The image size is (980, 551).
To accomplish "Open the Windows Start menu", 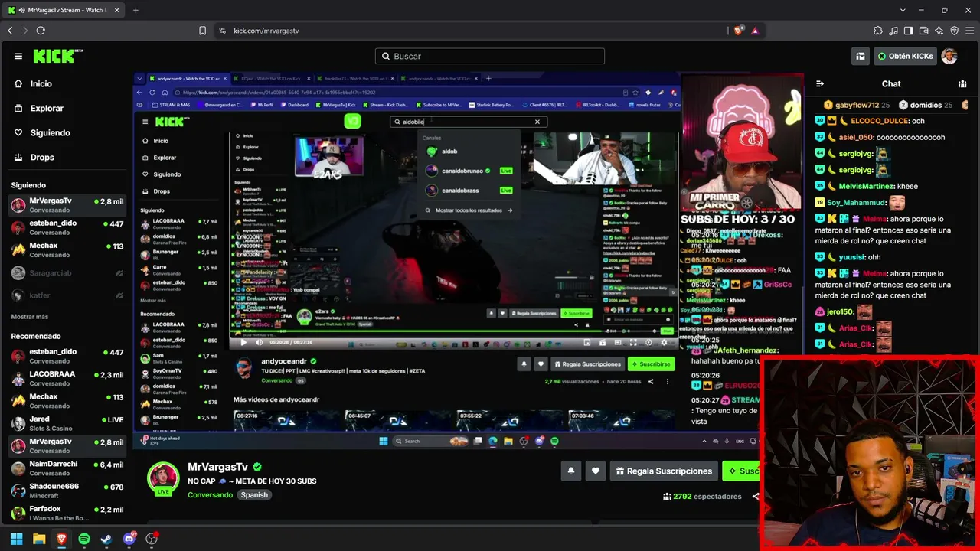I will [x=16, y=539].
